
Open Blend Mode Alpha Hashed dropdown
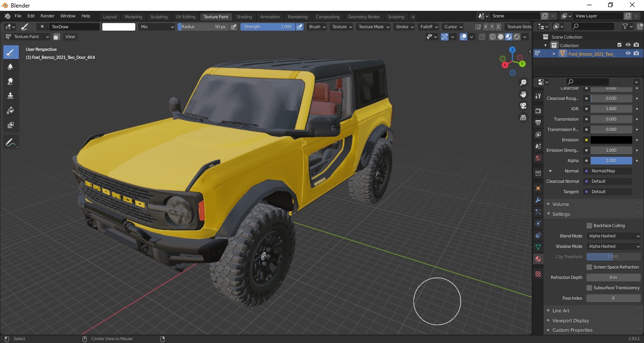pyautogui.click(x=614, y=236)
